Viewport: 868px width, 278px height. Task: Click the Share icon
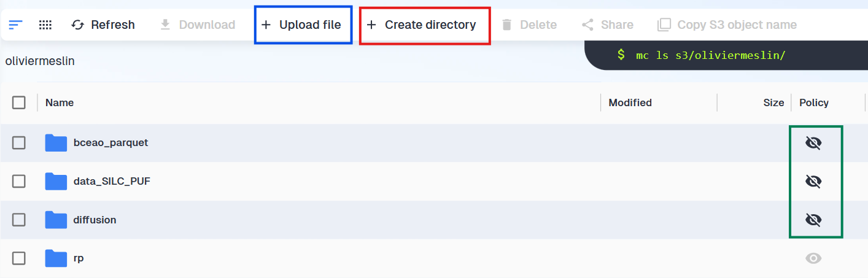587,25
